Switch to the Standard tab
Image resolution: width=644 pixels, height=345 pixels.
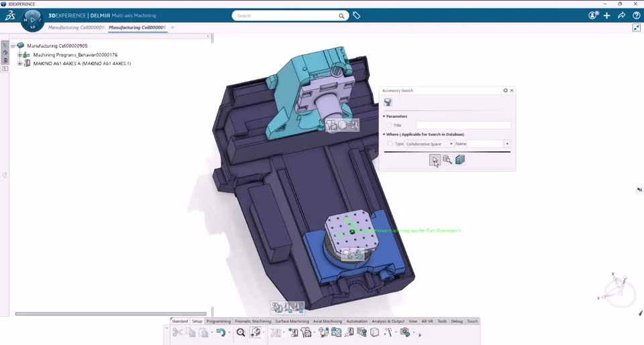tap(180, 321)
